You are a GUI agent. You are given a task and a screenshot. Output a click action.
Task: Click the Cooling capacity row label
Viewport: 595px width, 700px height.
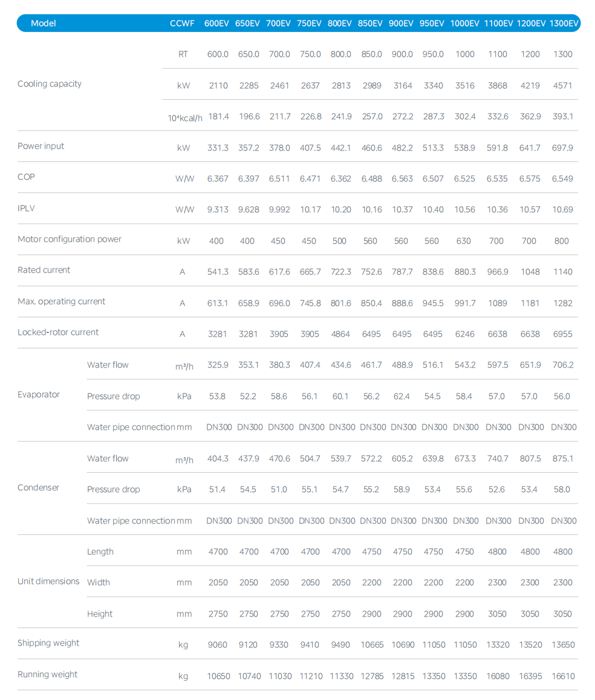pyautogui.click(x=50, y=84)
